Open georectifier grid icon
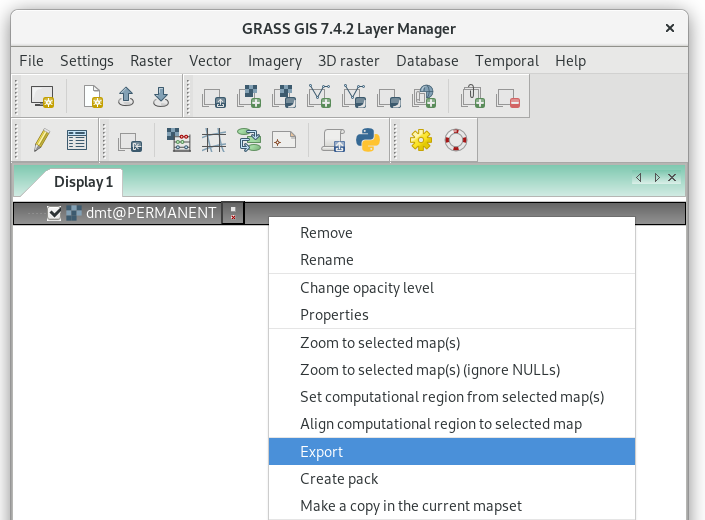This screenshot has height=520, width=705. pos(214,140)
